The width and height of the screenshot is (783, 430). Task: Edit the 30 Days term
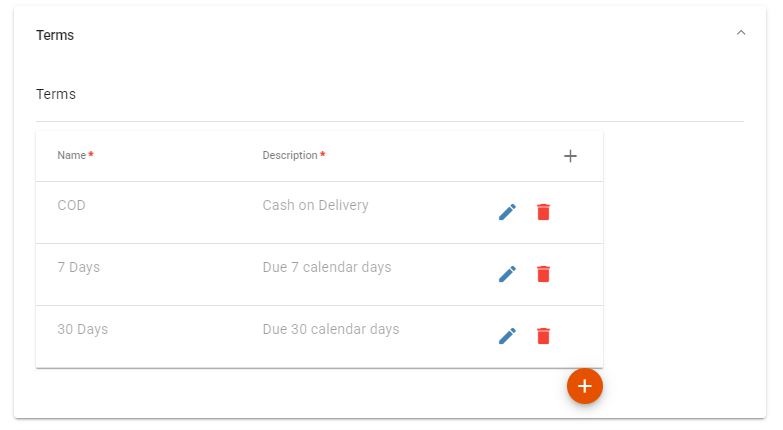click(x=507, y=336)
